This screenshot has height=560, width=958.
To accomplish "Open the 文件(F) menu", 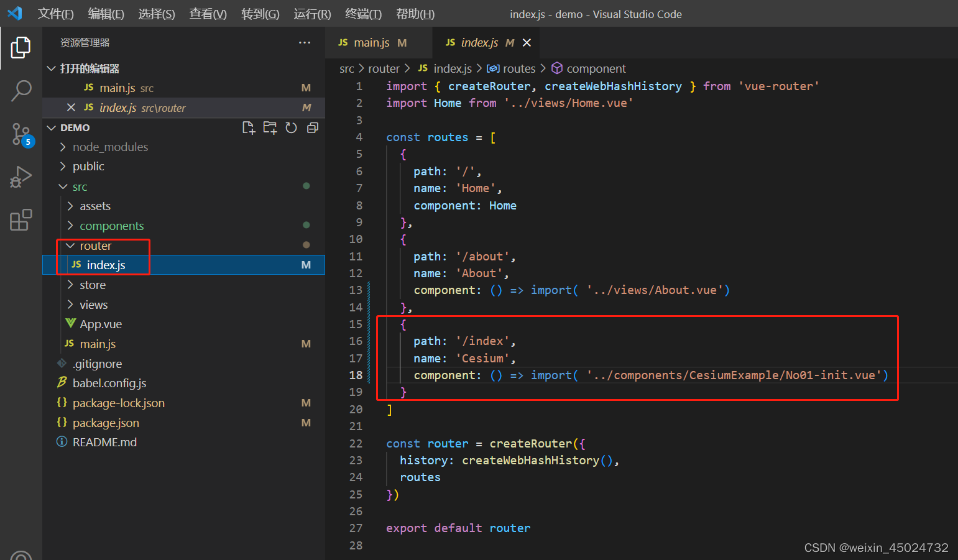I will click(56, 14).
